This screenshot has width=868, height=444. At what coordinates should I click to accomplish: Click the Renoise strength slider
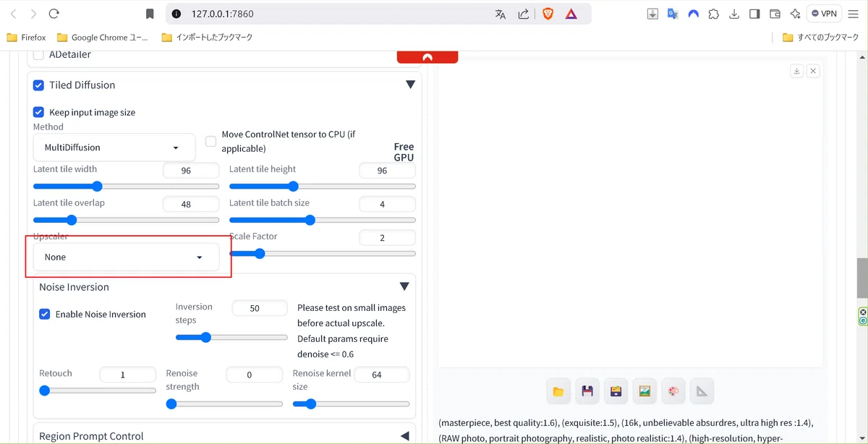[224, 404]
